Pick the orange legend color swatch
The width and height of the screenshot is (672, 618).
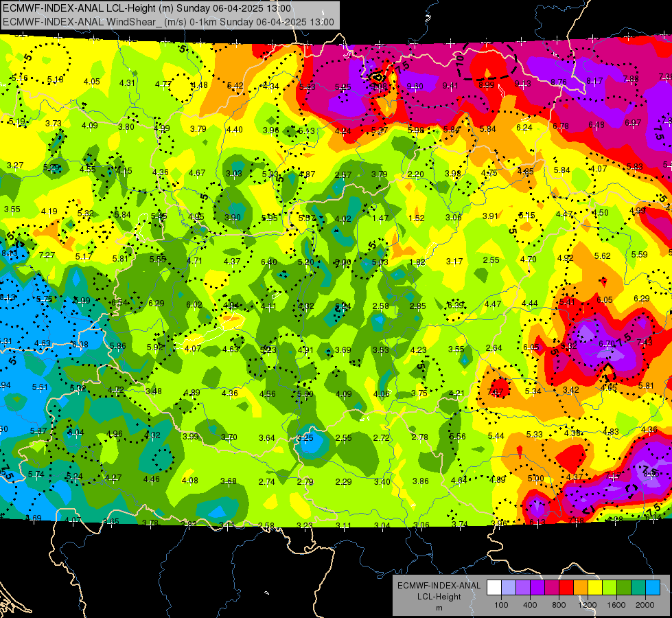pyautogui.click(x=581, y=588)
